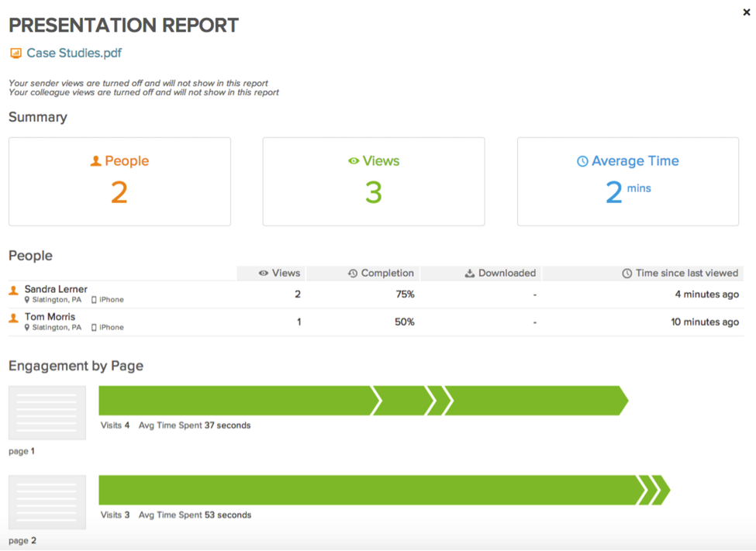Click the iPhone device icon for Tom Morris

[94, 327]
